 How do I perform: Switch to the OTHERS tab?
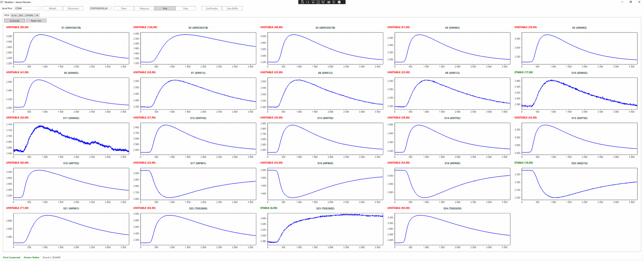point(29,15)
